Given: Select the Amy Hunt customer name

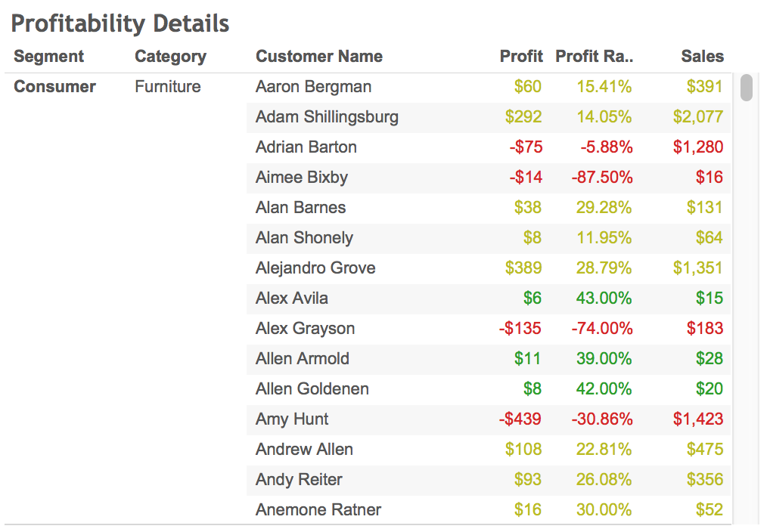Looking at the screenshot, I should pyautogui.click(x=292, y=419).
